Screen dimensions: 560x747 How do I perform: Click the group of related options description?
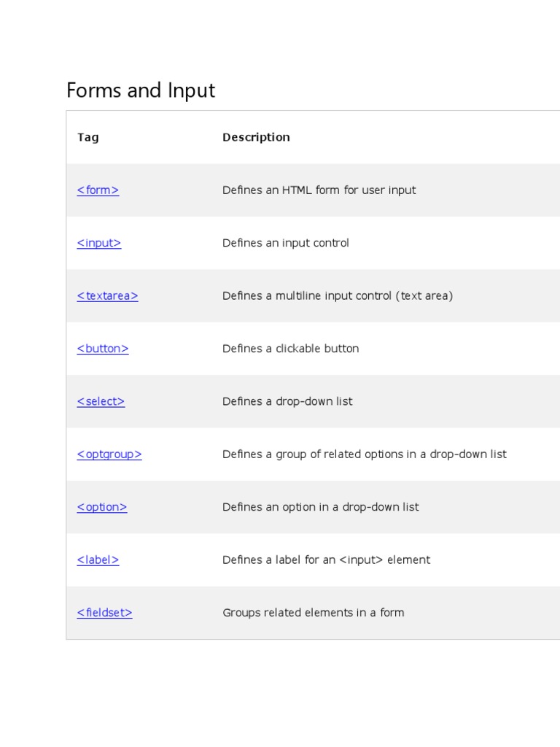point(364,454)
